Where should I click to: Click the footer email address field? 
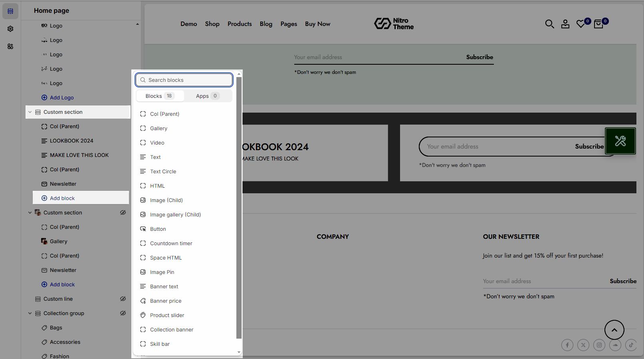(544, 281)
